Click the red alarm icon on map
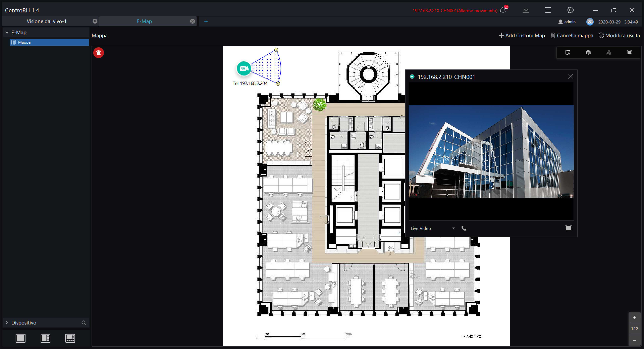The image size is (644, 349). pyautogui.click(x=98, y=53)
